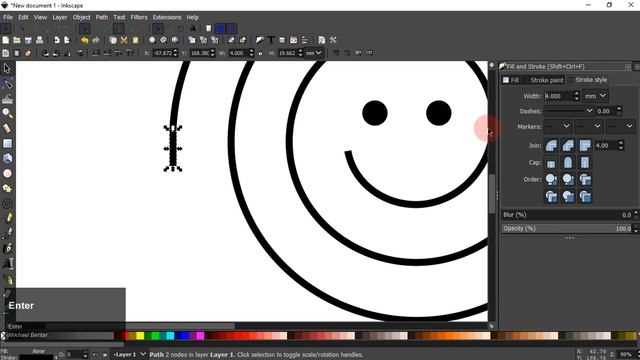Open the File menu
The width and height of the screenshot is (640, 360).
click(x=8, y=17)
